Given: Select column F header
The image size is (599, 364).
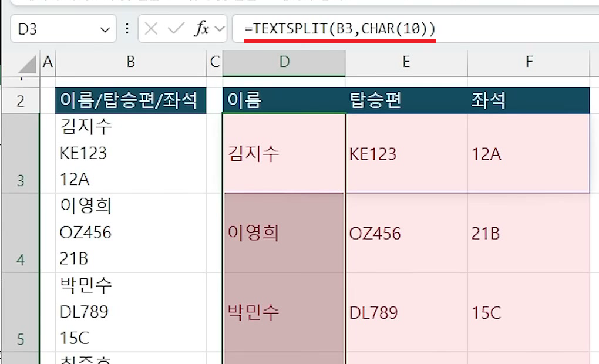Looking at the screenshot, I should pyautogui.click(x=529, y=62).
